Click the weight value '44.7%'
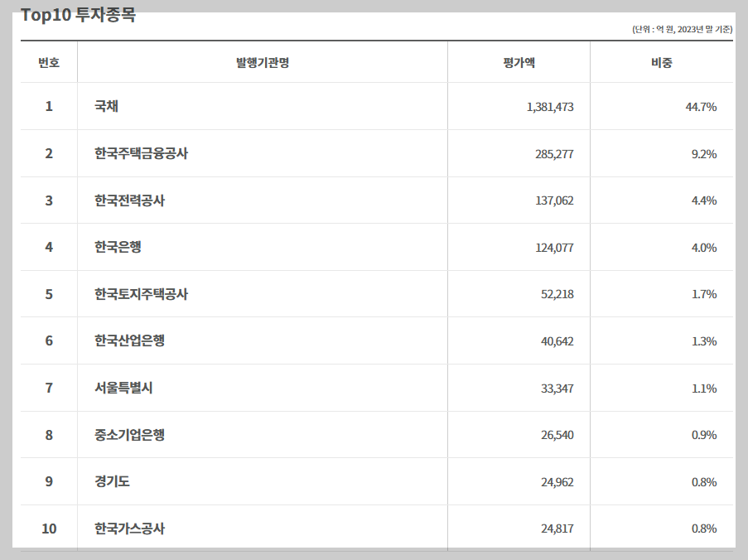This screenshot has width=748, height=560. click(702, 107)
